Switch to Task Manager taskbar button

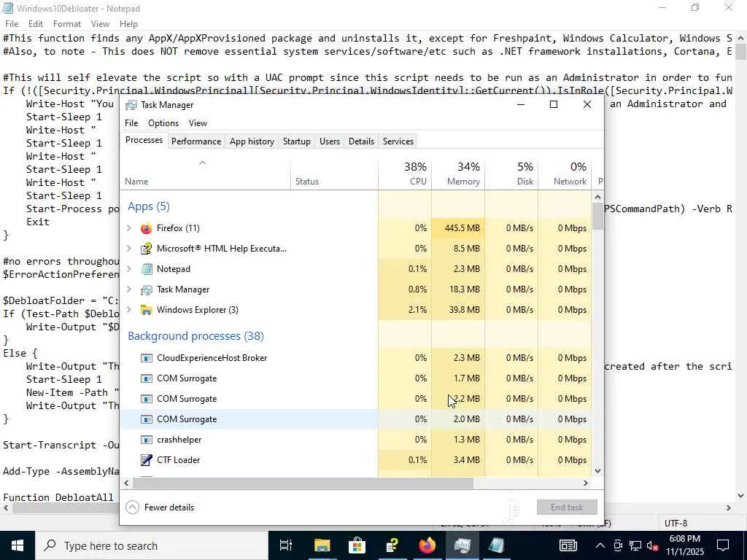(x=462, y=545)
